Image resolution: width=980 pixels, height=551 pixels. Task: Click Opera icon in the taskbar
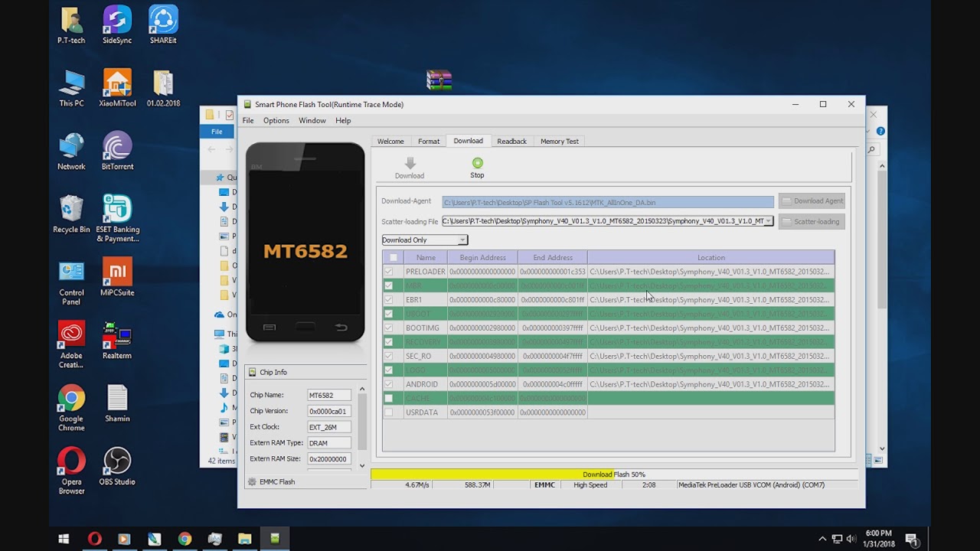[x=94, y=539]
